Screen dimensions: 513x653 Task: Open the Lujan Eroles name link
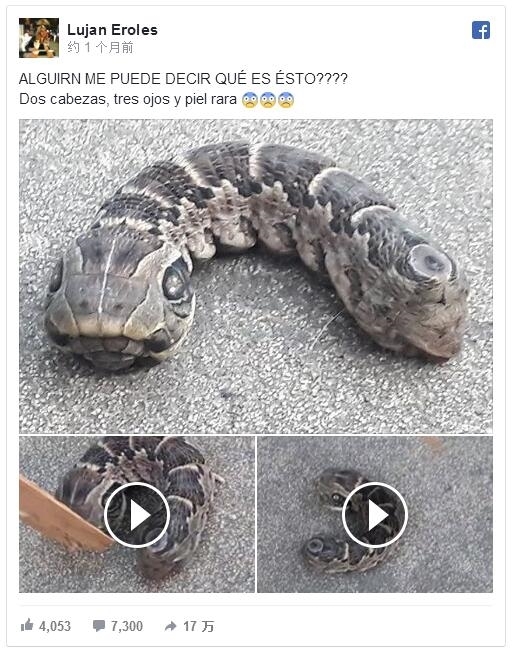112,30
